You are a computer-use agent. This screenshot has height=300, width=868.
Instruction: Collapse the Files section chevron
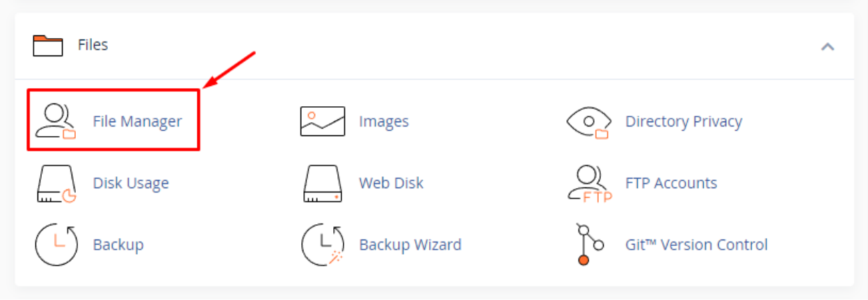(827, 47)
